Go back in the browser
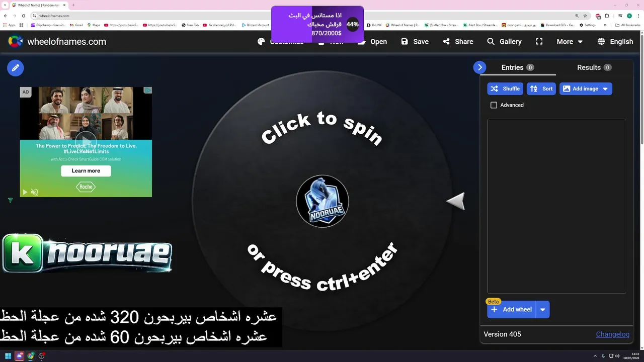The height and width of the screenshot is (362, 644). pyautogui.click(x=5, y=16)
